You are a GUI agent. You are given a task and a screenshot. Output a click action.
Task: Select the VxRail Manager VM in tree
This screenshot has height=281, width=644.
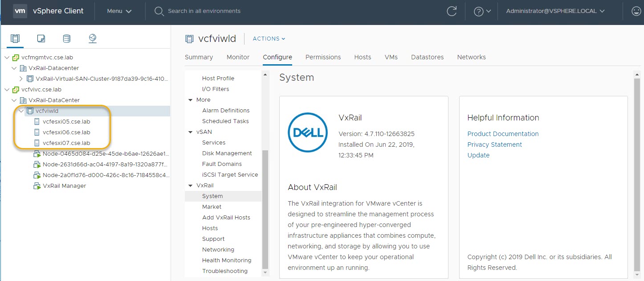pos(64,186)
